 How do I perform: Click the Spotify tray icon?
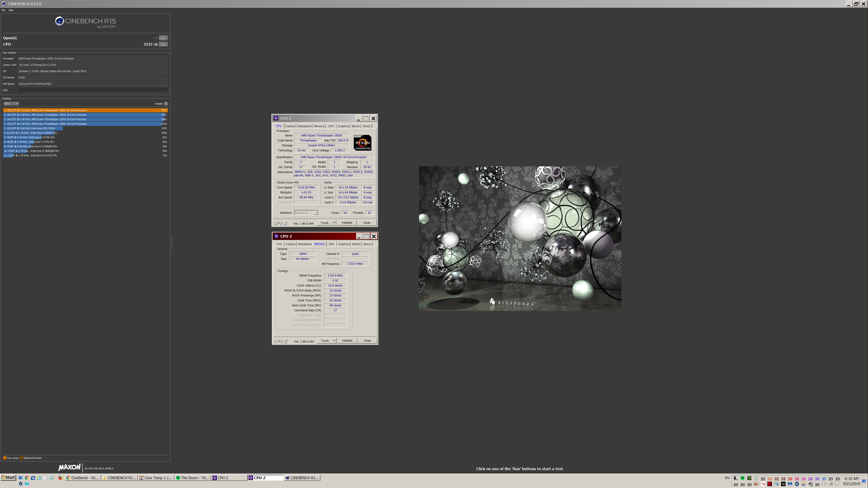(743, 478)
